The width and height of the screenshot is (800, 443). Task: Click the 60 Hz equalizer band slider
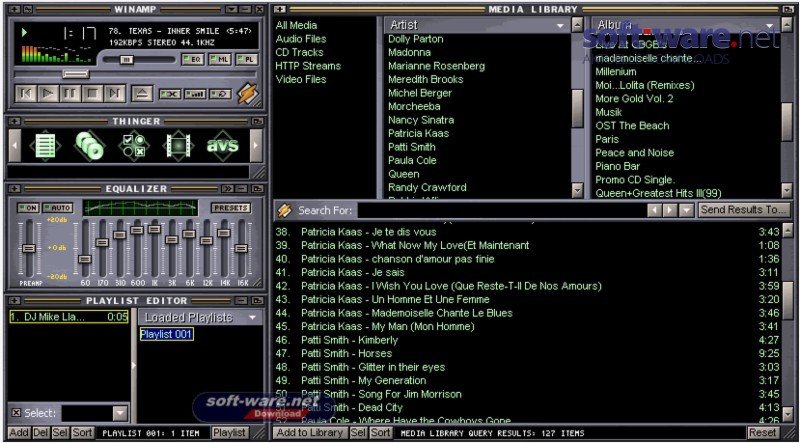click(x=85, y=259)
